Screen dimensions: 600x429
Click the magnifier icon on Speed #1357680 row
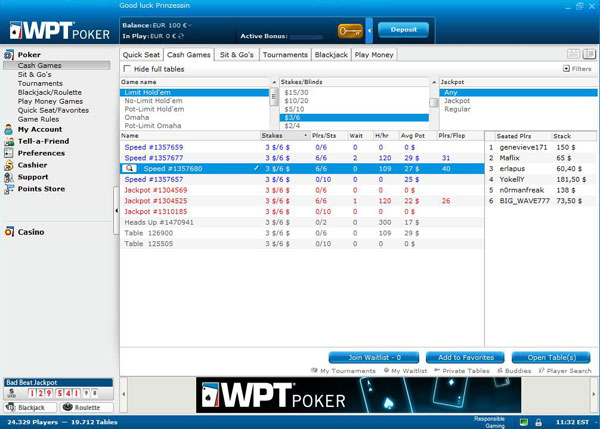coord(129,168)
